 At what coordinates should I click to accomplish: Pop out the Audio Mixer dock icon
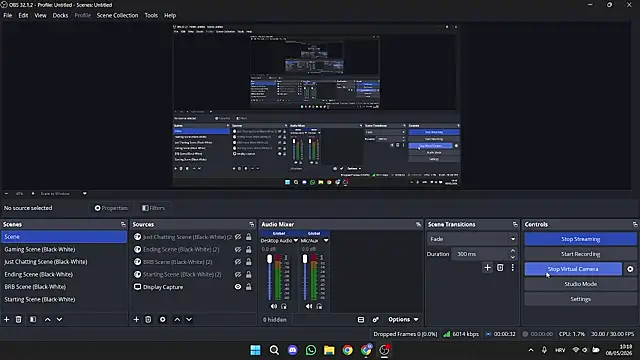point(418,224)
